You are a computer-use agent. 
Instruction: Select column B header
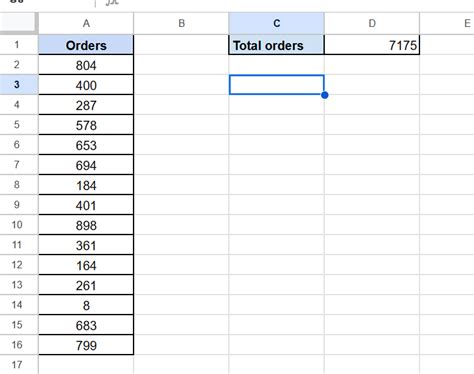(181, 23)
